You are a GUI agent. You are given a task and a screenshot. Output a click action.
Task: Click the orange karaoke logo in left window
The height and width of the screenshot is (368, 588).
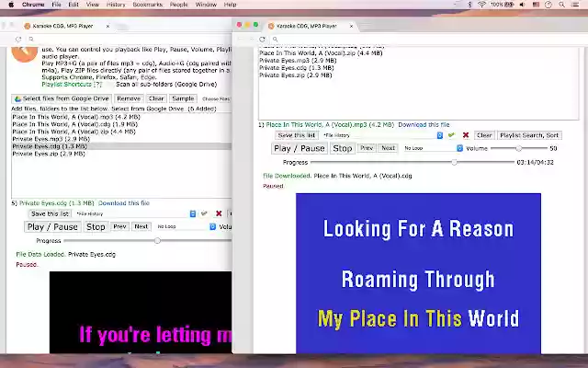pos(25,54)
